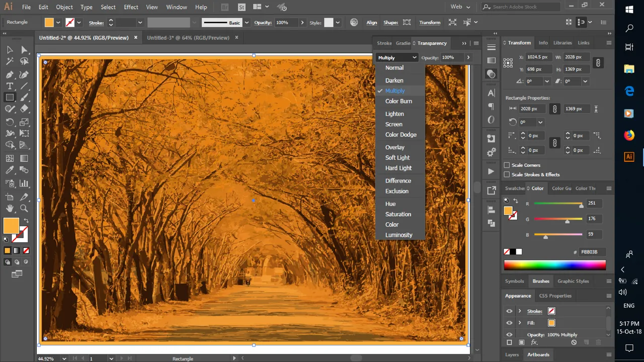The width and height of the screenshot is (644, 362).
Task: Select the Eyedropper tool
Action: click(10, 170)
